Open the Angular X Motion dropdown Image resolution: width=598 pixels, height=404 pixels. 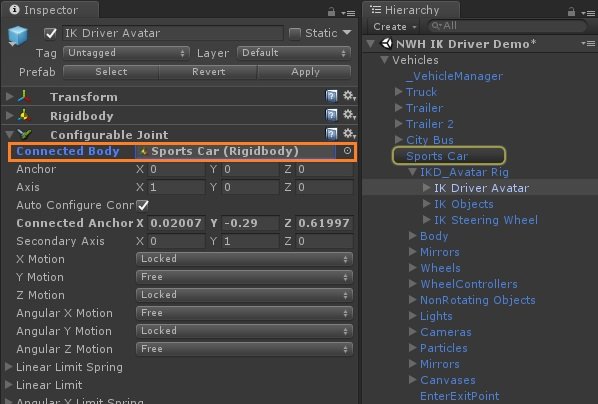click(244, 313)
